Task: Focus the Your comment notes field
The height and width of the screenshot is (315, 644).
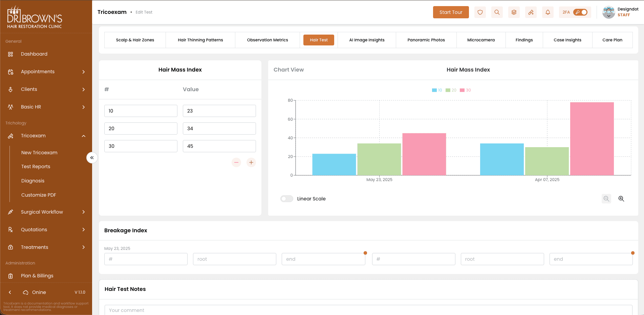Action: [368, 310]
